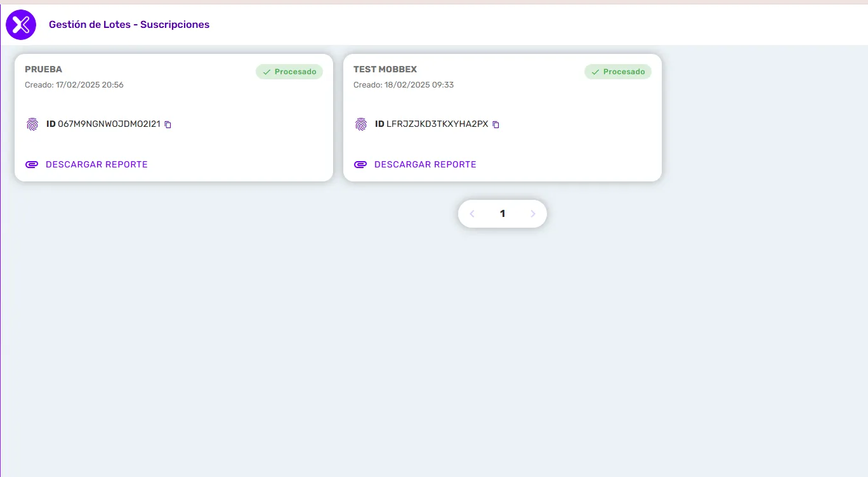The image size is (868, 477).
Task: Click the paperclip icon on PRUEBA card
Action: click(32, 165)
